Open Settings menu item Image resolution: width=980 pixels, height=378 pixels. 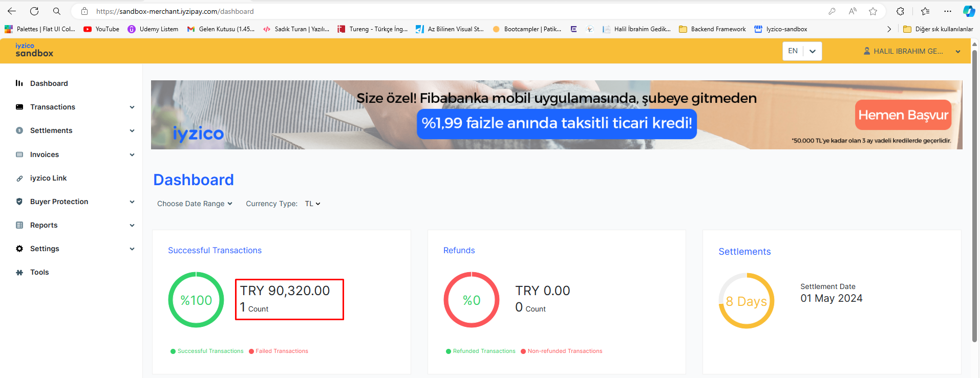(x=45, y=249)
